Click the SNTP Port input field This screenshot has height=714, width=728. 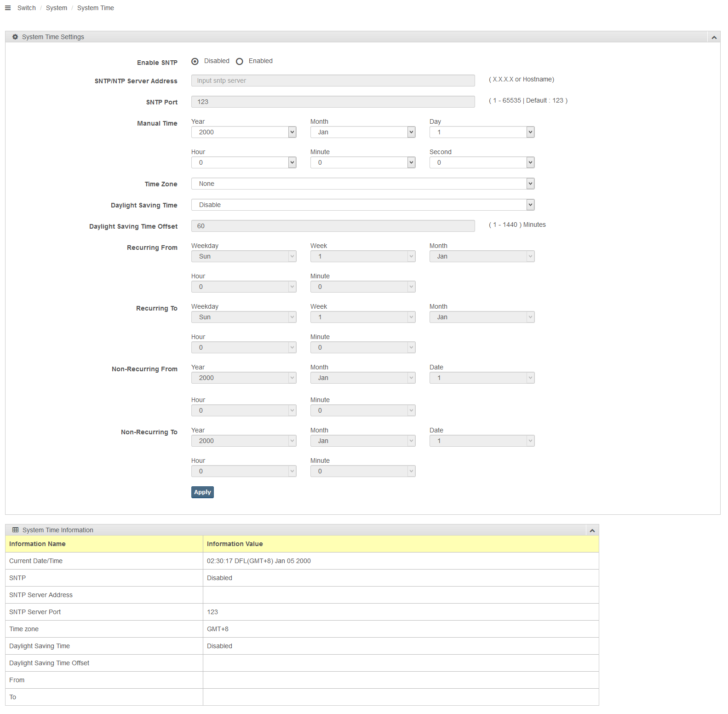pyautogui.click(x=333, y=102)
